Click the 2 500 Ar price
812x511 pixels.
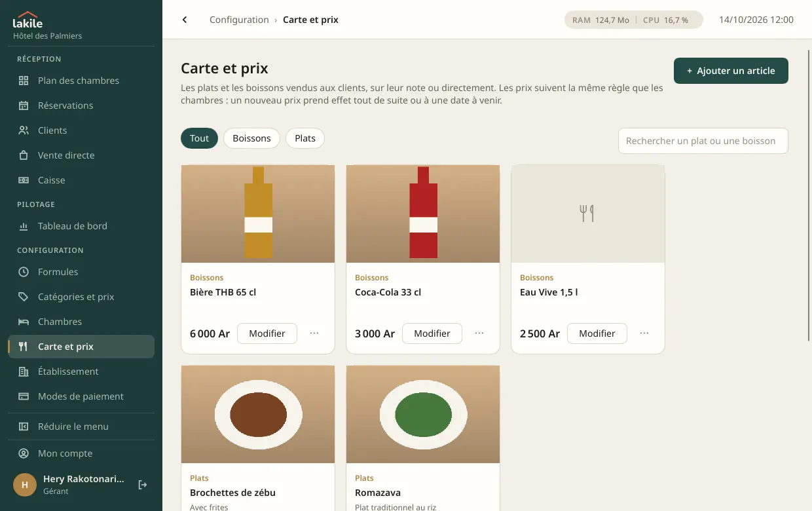tap(540, 333)
